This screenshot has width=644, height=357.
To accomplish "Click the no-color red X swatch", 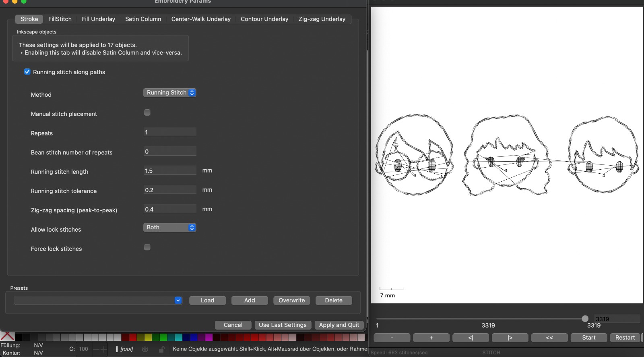I will pyautogui.click(x=7, y=336).
